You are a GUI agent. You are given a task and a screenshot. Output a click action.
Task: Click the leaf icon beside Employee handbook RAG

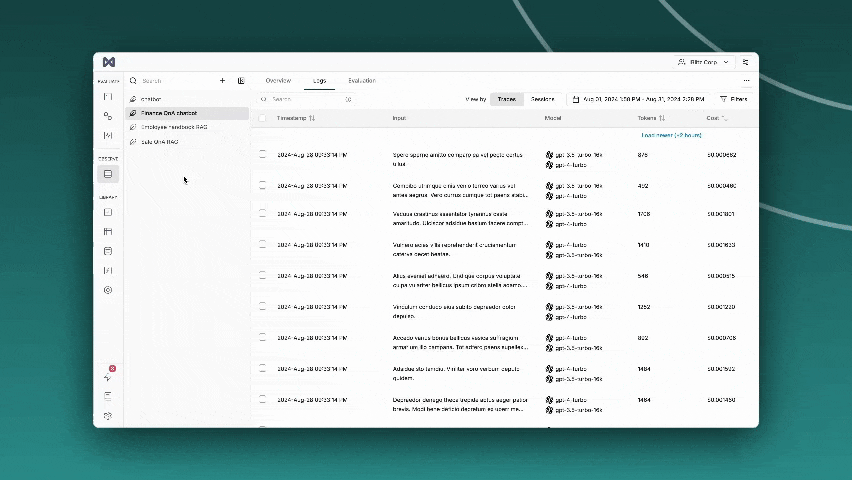[x=133, y=127]
